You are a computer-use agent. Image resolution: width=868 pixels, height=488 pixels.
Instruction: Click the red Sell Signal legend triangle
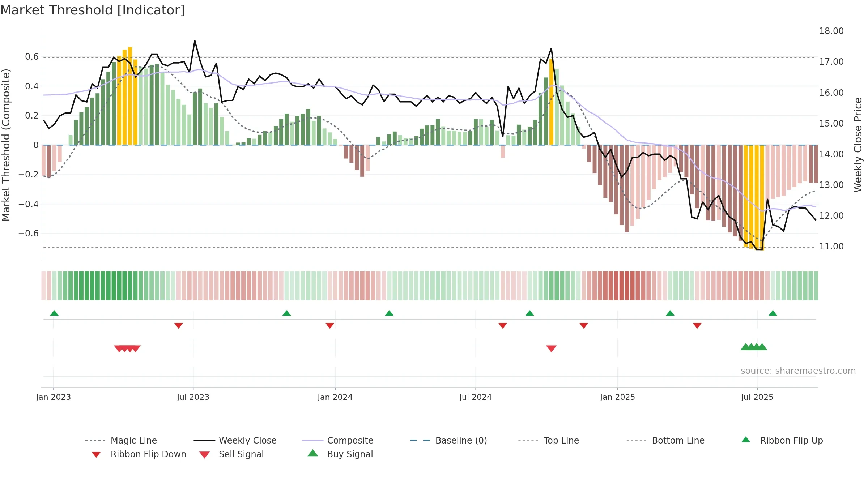coord(204,455)
